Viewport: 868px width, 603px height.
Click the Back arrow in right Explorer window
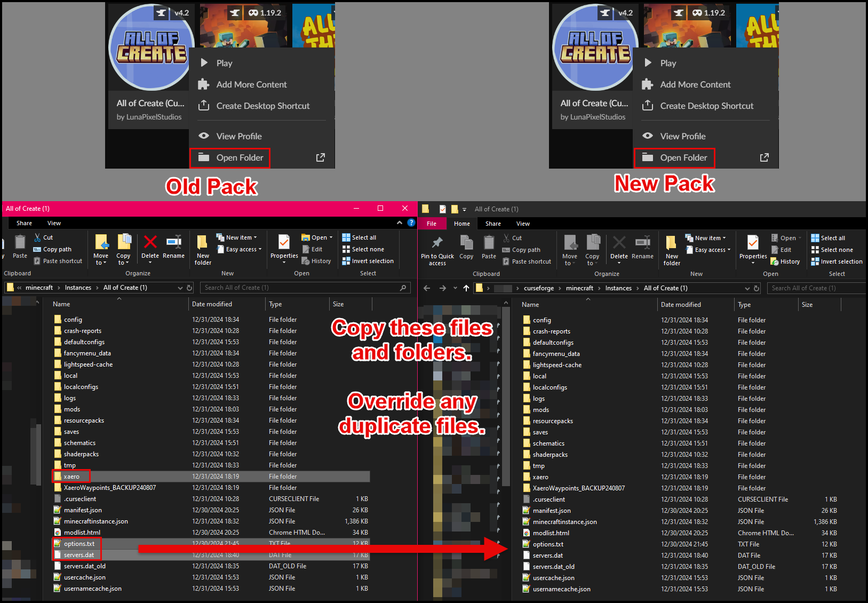click(427, 288)
